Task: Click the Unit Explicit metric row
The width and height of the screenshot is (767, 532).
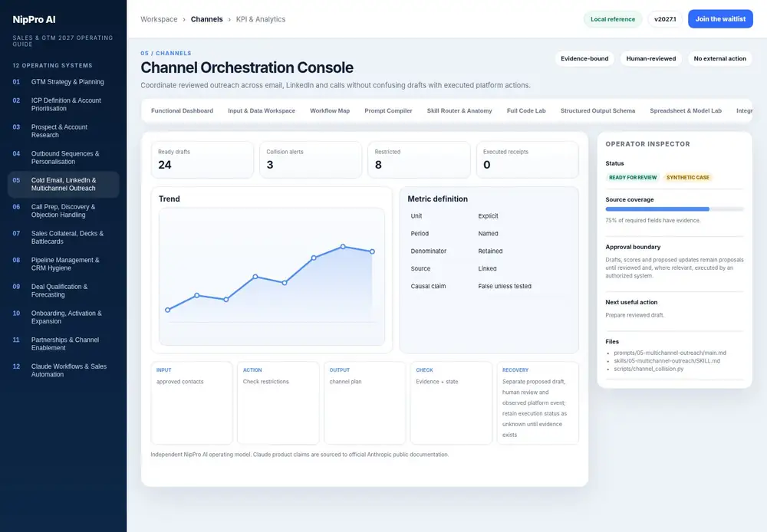Action: pos(489,215)
